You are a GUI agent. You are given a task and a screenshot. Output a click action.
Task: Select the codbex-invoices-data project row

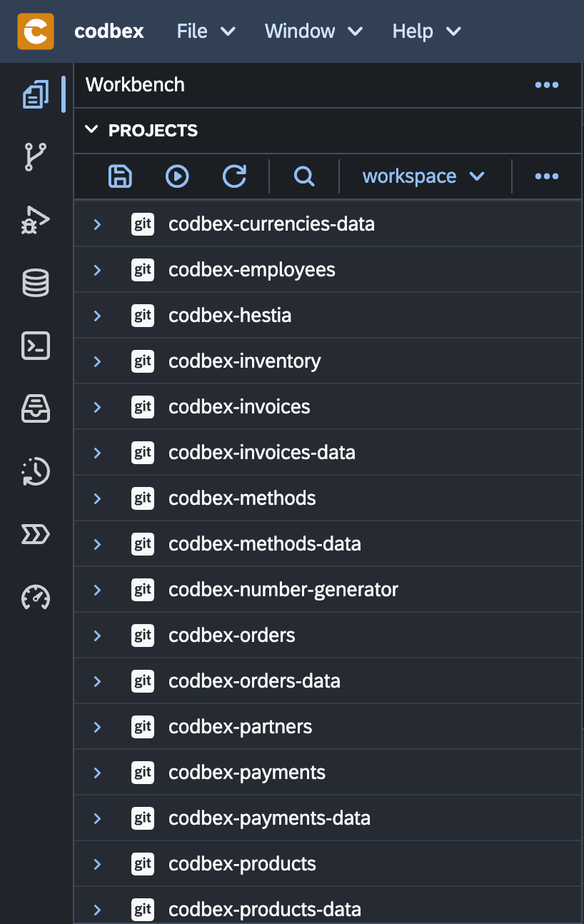[328, 453]
